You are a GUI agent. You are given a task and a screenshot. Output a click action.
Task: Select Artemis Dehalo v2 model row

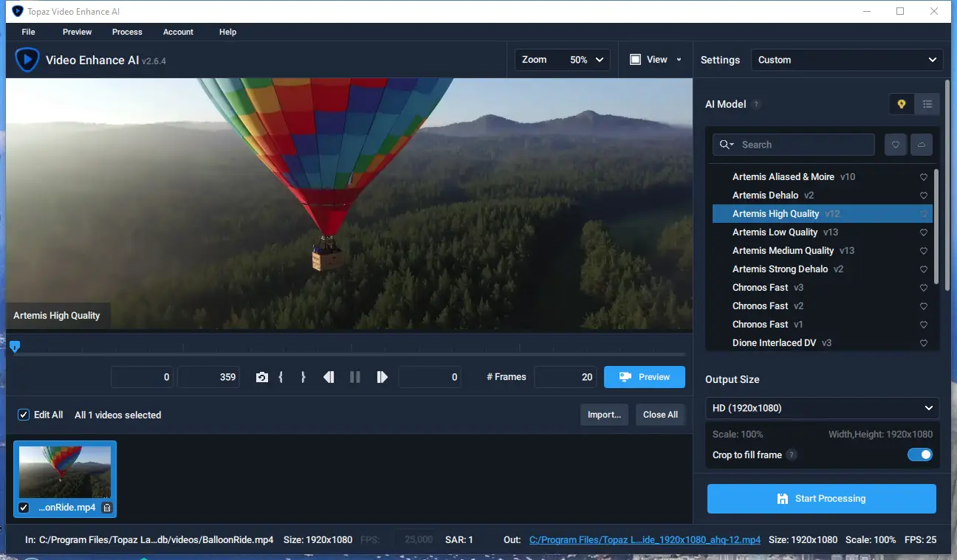pyautogui.click(x=823, y=196)
